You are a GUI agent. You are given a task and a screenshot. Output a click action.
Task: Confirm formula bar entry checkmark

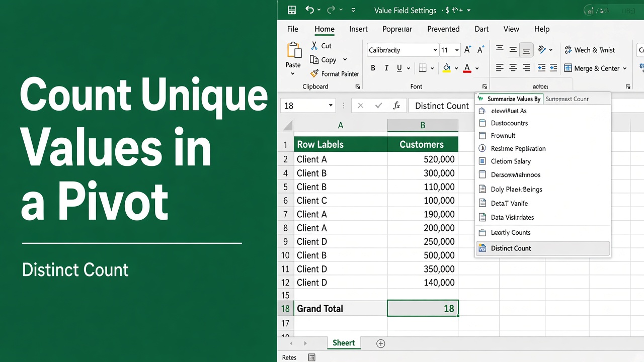tap(378, 106)
